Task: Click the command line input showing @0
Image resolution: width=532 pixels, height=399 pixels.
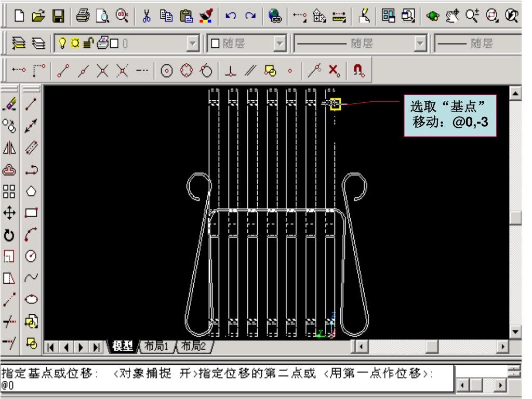Action: click(227, 385)
